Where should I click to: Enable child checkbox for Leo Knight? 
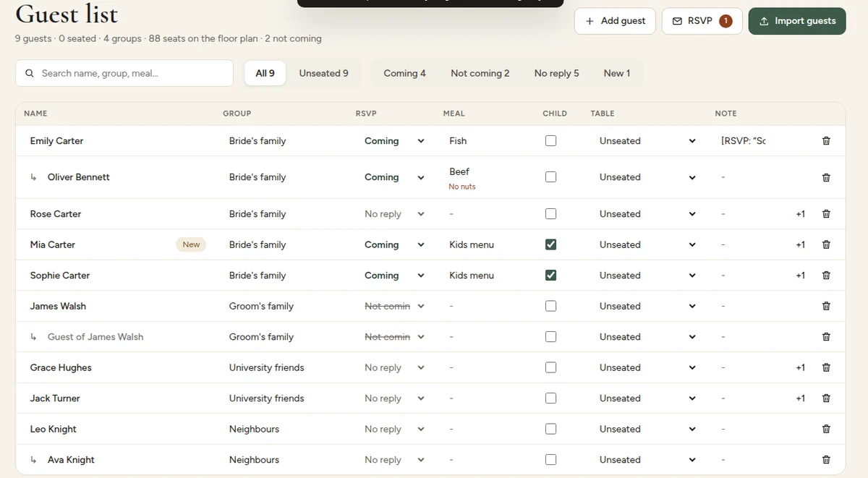(550, 429)
